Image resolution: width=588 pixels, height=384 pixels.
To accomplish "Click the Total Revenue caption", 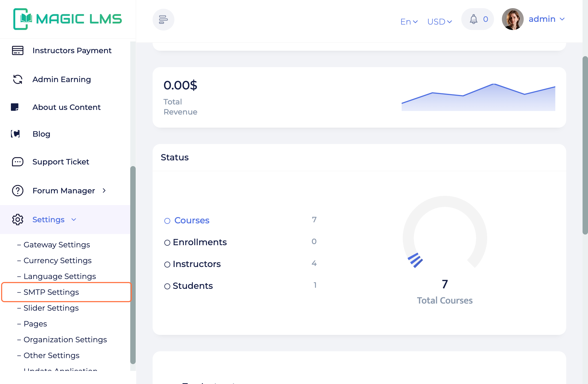I will click(180, 107).
